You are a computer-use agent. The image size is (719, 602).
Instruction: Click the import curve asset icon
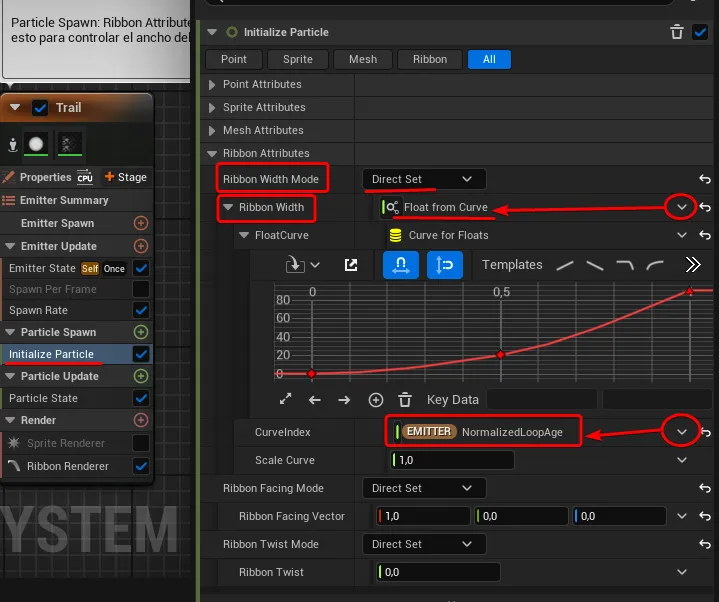pyautogui.click(x=295, y=265)
